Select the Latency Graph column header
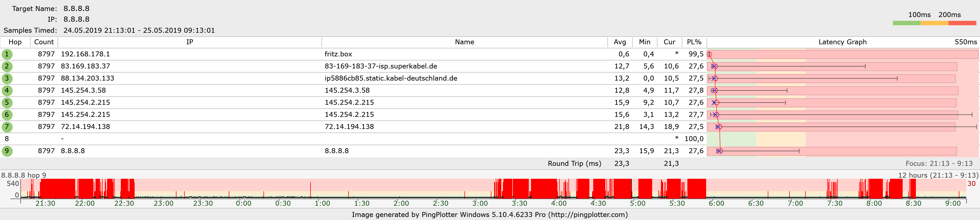The height and width of the screenshot is (220, 980). tap(842, 42)
